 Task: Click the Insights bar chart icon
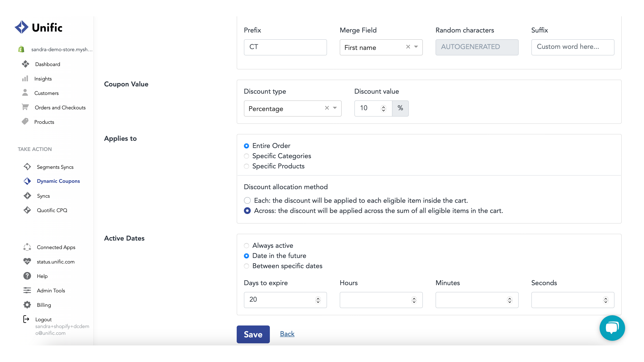25,79
